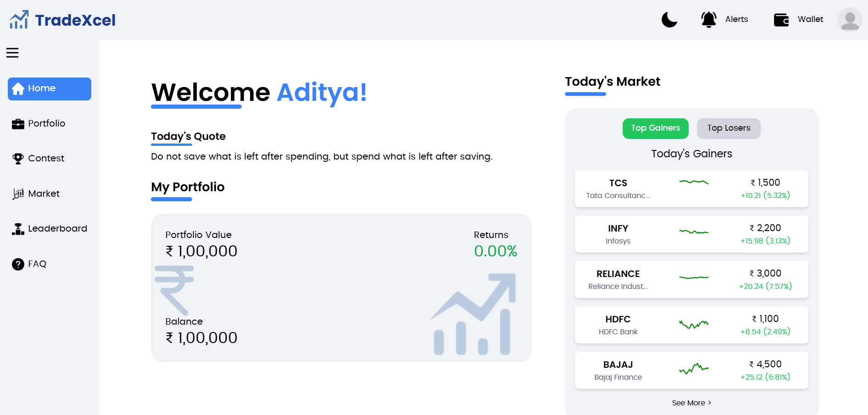
Task: Open user profile avatar
Action: 850,19
